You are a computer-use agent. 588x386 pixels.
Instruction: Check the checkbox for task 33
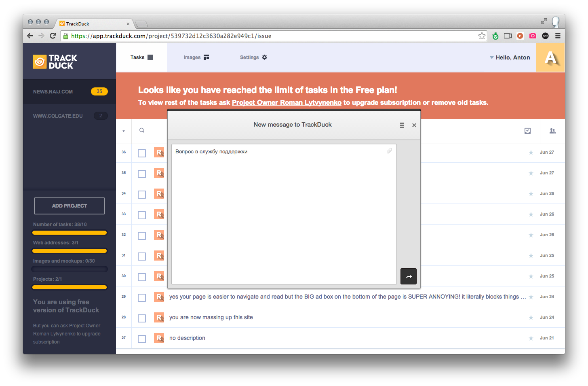tap(142, 215)
